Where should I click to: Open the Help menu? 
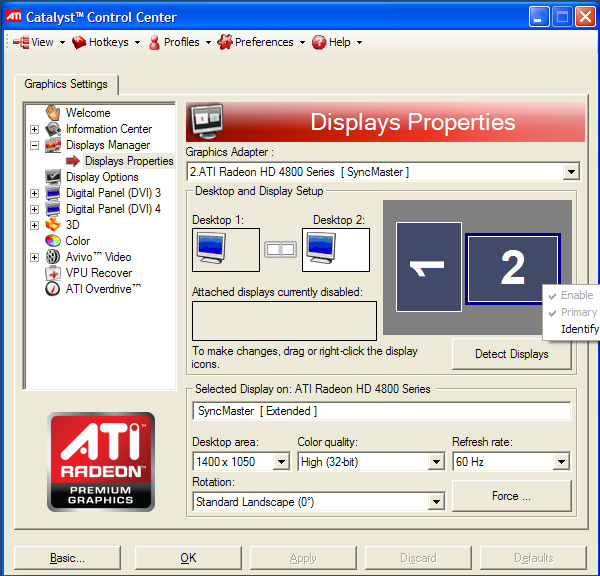click(337, 42)
